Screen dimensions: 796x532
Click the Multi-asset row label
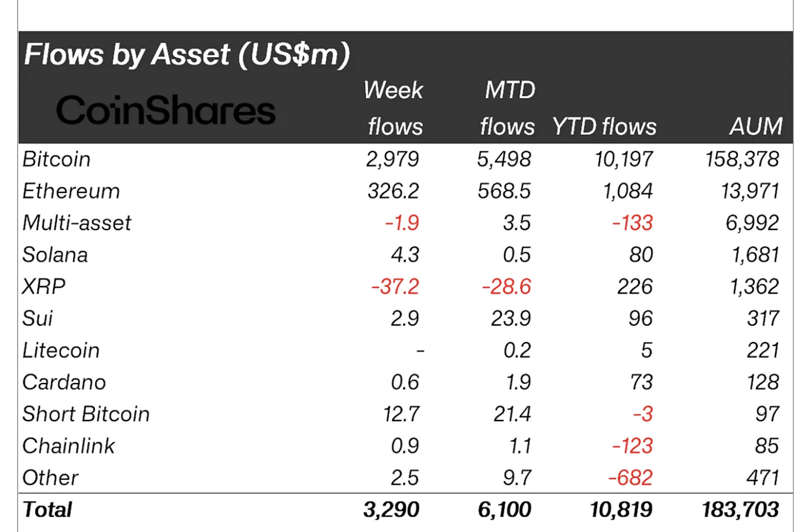tap(77, 223)
